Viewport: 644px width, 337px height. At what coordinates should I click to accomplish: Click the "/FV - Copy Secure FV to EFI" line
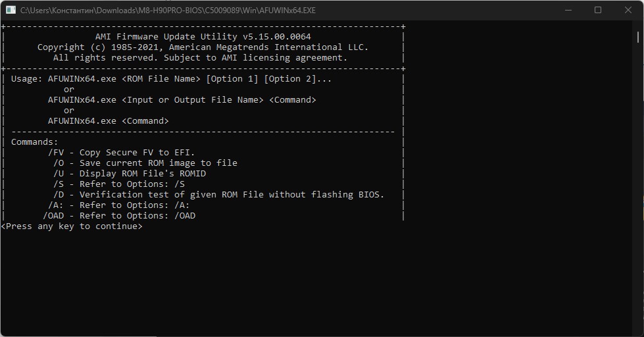(x=122, y=153)
